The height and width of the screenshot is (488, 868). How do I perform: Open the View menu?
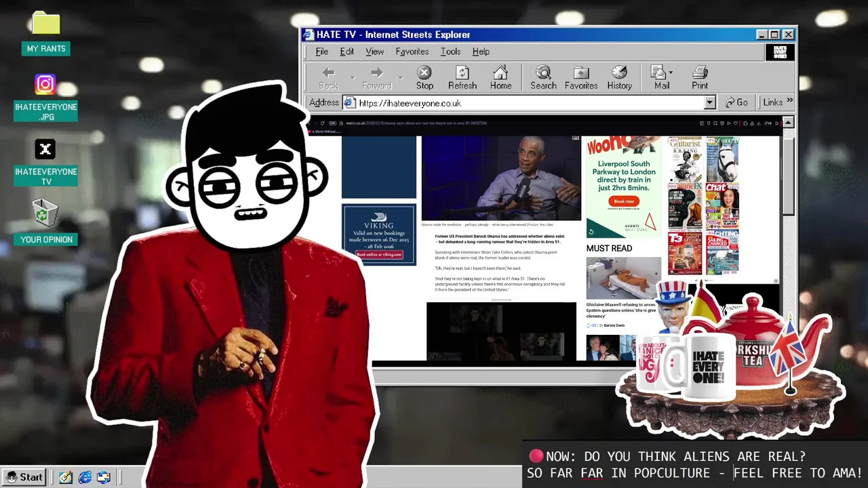click(x=374, y=52)
